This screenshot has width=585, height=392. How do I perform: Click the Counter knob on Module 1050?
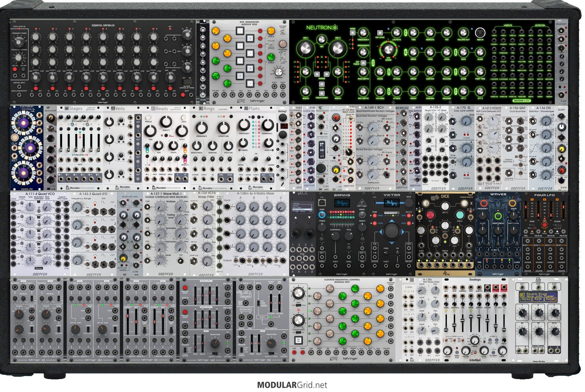pyautogui.click(x=279, y=72)
